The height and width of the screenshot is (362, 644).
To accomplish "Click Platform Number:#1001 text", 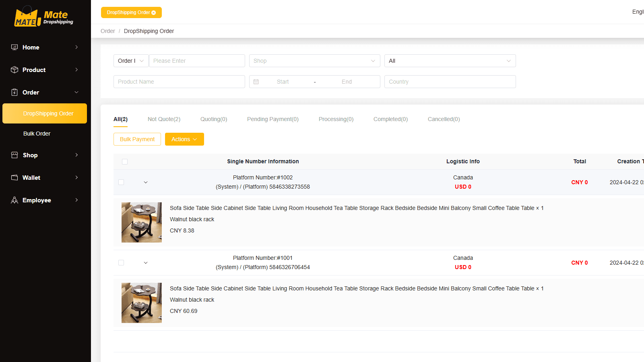I will click(263, 258).
